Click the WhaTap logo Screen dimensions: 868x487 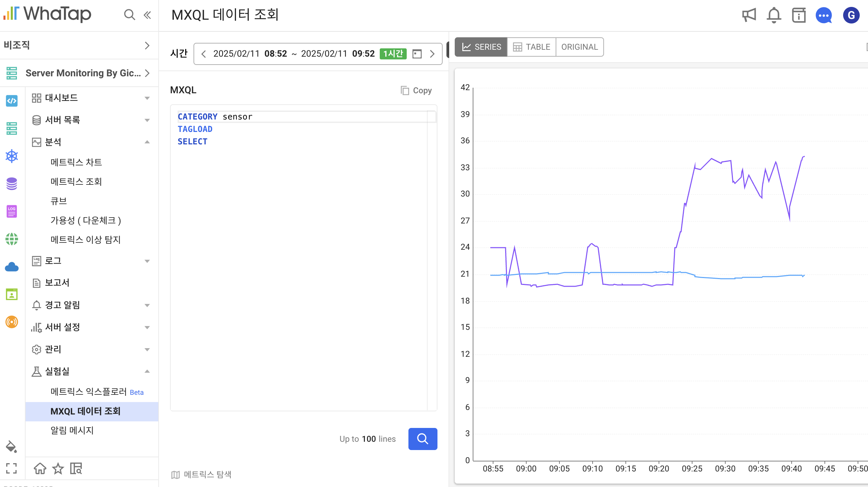pos(47,14)
